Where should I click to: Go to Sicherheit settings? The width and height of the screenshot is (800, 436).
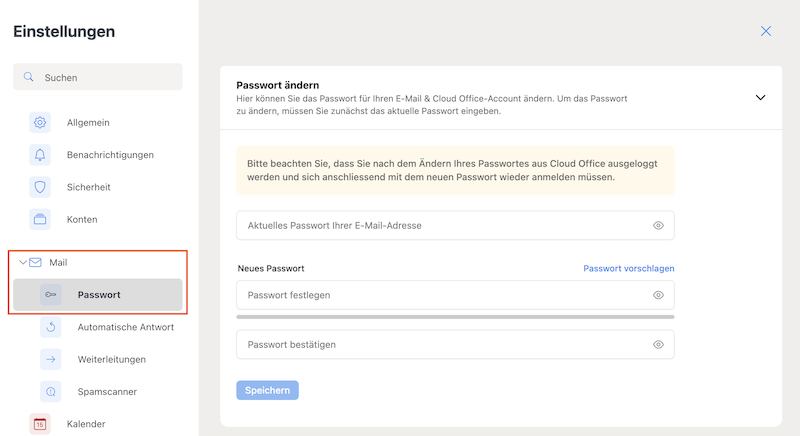click(88, 187)
